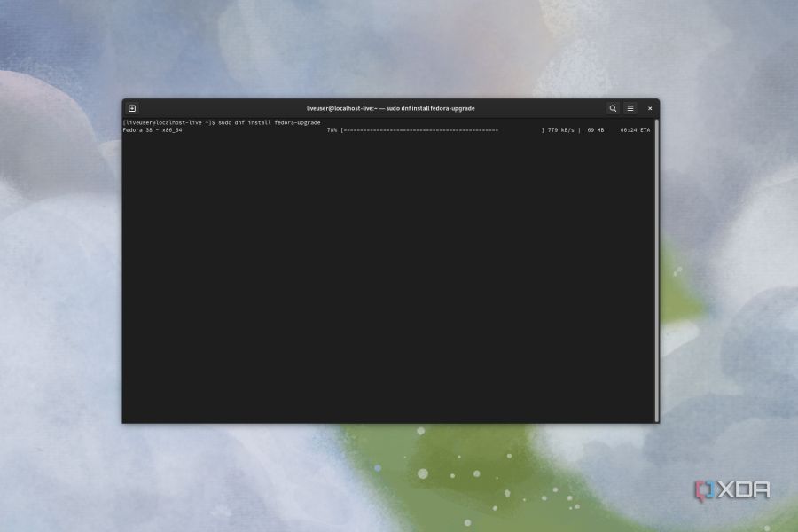Click the 779 kB/s download speed
This screenshot has width=798, height=532.
pyautogui.click(x=561, y=130)
